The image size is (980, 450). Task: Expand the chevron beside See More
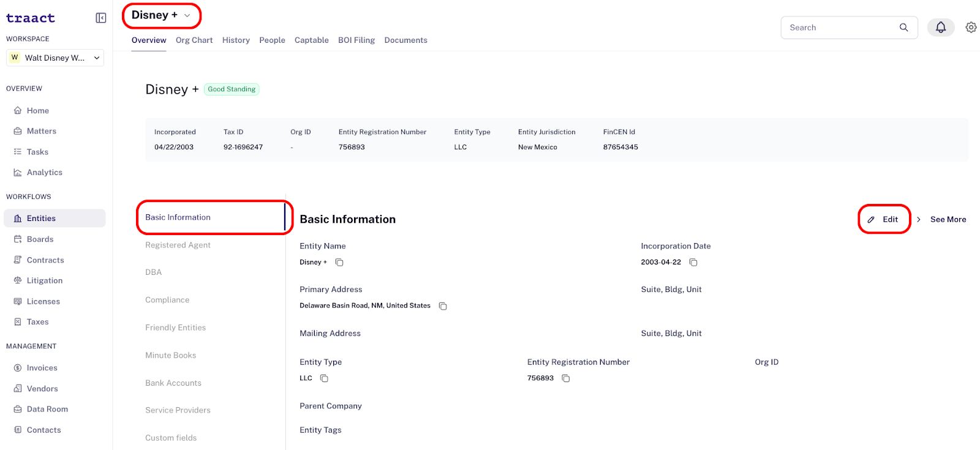919,220
